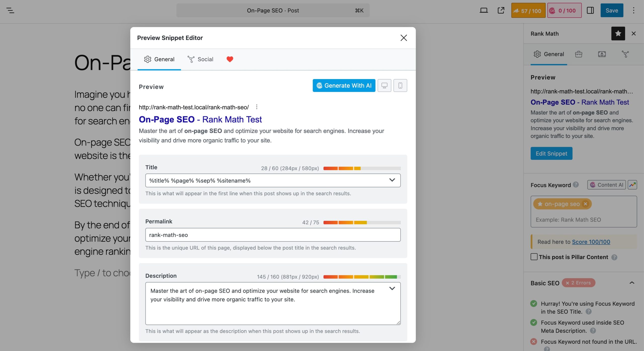Click Generate With AI button
The width and height of the screenshot is (644, 351).
344,86
